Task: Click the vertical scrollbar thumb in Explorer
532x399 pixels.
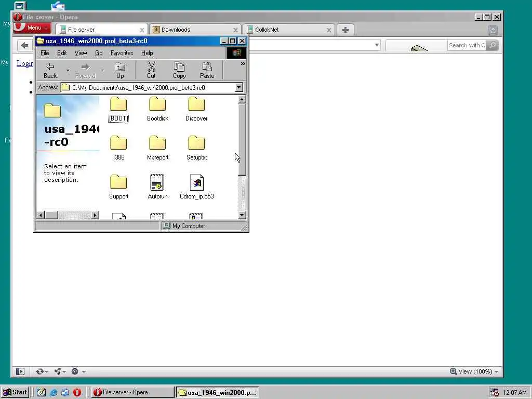Action: tap(242, 139)
